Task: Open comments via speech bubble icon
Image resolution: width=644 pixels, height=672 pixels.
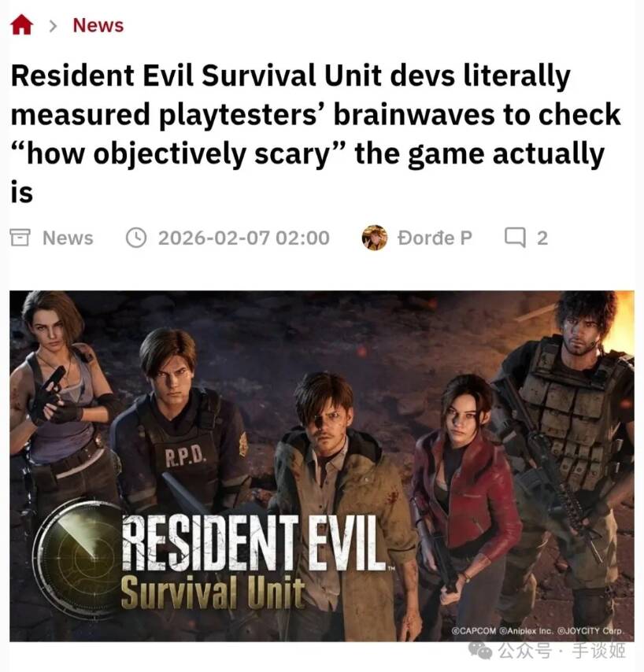Action: tap(515, 238)
